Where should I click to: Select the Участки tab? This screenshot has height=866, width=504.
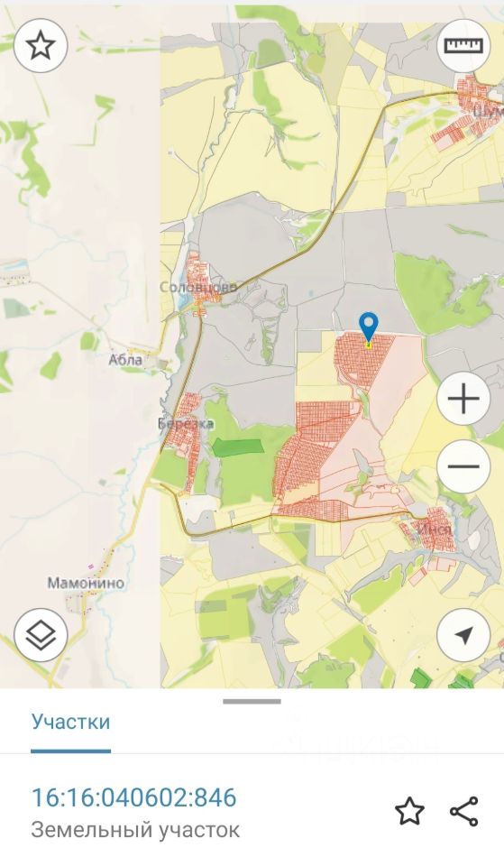click(70, 722)
